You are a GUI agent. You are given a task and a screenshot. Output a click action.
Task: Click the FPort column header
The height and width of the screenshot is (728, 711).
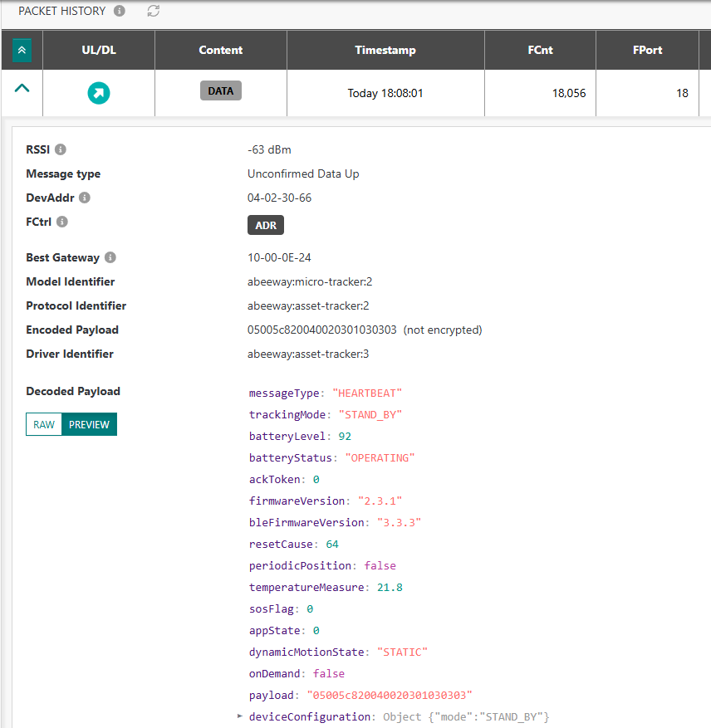click(x=647, y=50)
